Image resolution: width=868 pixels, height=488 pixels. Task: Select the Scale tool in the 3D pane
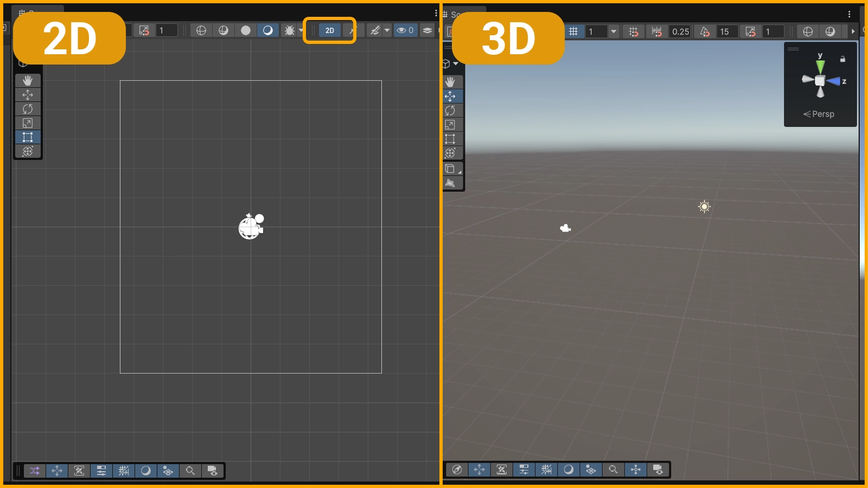450,124
